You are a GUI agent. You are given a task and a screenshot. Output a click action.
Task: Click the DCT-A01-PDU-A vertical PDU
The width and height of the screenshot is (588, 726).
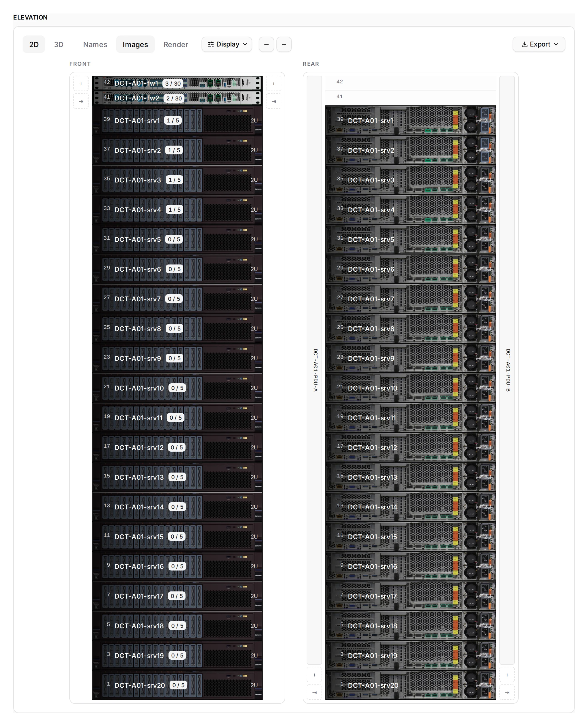point(314,370)
